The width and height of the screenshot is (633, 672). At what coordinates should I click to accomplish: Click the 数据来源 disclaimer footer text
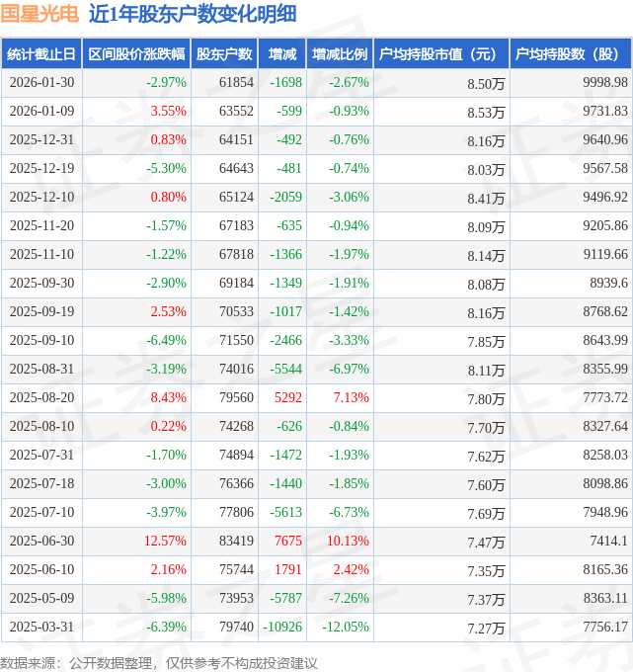159,661
